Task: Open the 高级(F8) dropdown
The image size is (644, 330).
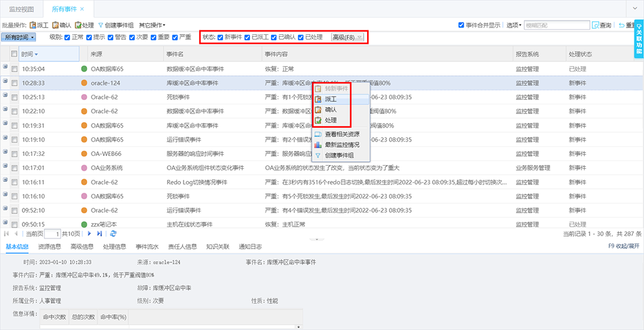Action: (348, 37)
